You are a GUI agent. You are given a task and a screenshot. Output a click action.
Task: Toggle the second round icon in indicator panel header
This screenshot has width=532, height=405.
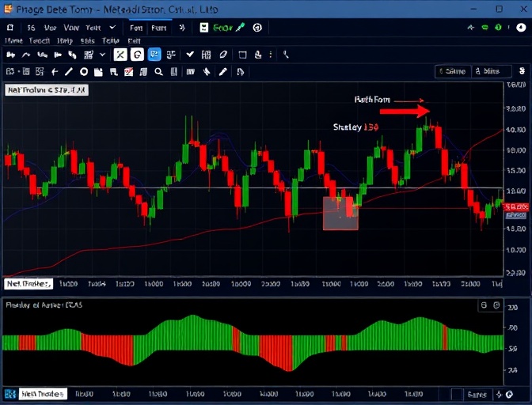[x=496, y=305]
